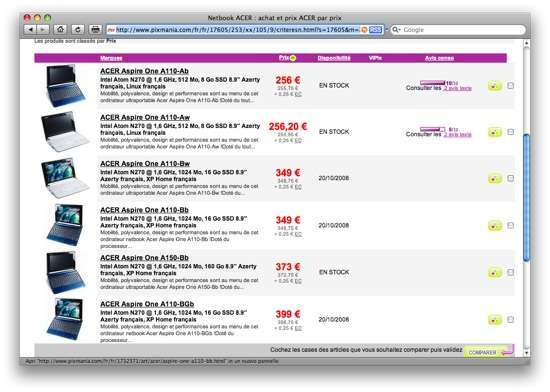The image size is (550, 392).
Task: Go forward with the browser forward arrow
Action: pos(43,29)
